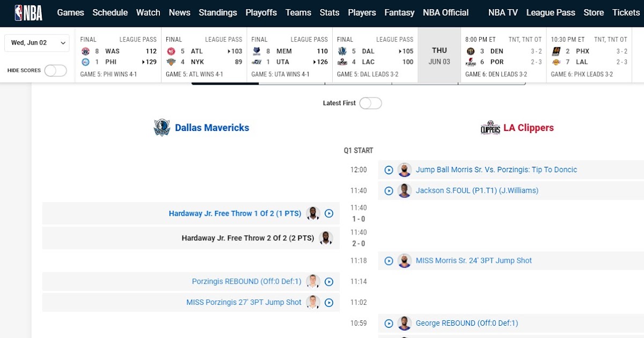Click the Wizards logo in the WAS-PHI scoreboard
Viewport: 644px width, 338px height.
pyautogui.click(x=86, y=51)
